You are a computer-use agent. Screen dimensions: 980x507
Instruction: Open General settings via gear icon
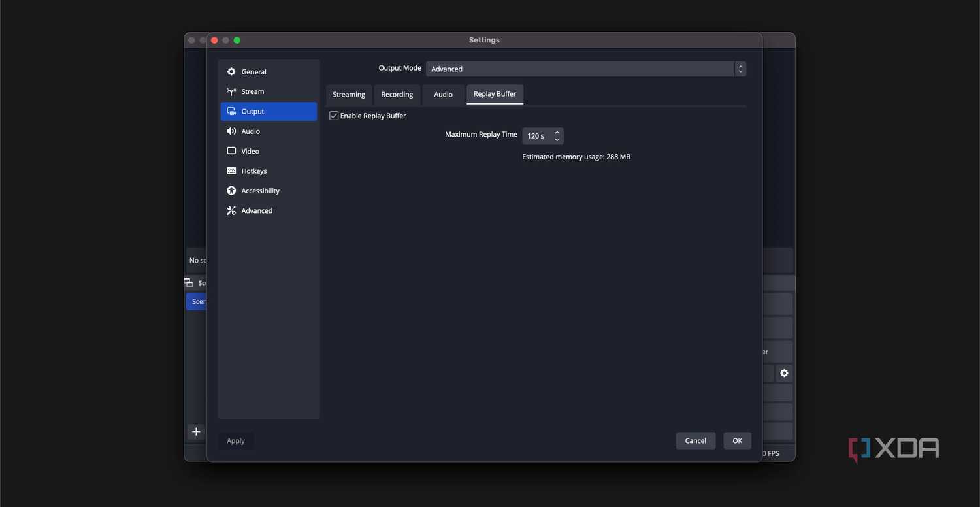[x=231, y=72]
